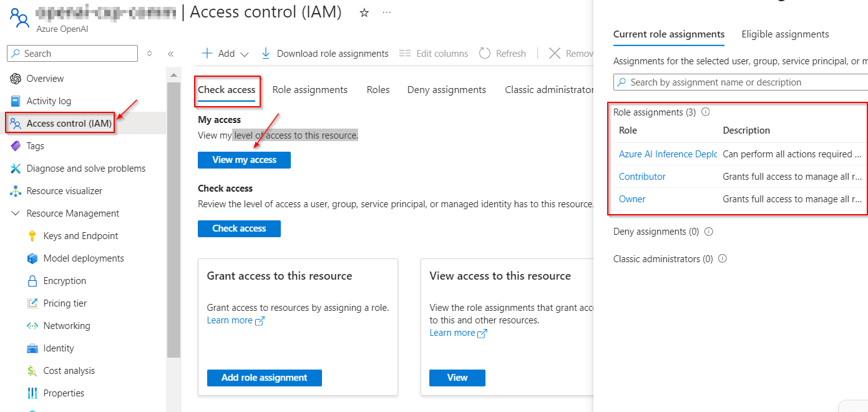
Task: Open the Owner role link
Action: pos(632,199)
